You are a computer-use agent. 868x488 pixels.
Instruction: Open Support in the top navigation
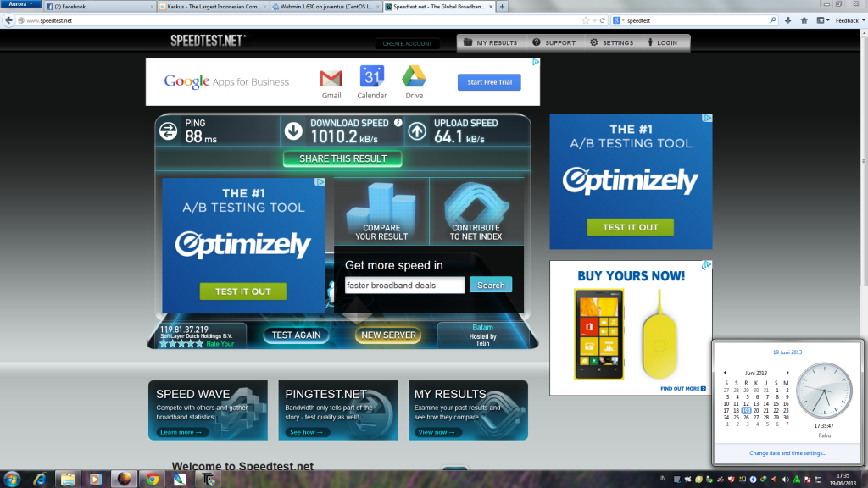click(554, 42)
